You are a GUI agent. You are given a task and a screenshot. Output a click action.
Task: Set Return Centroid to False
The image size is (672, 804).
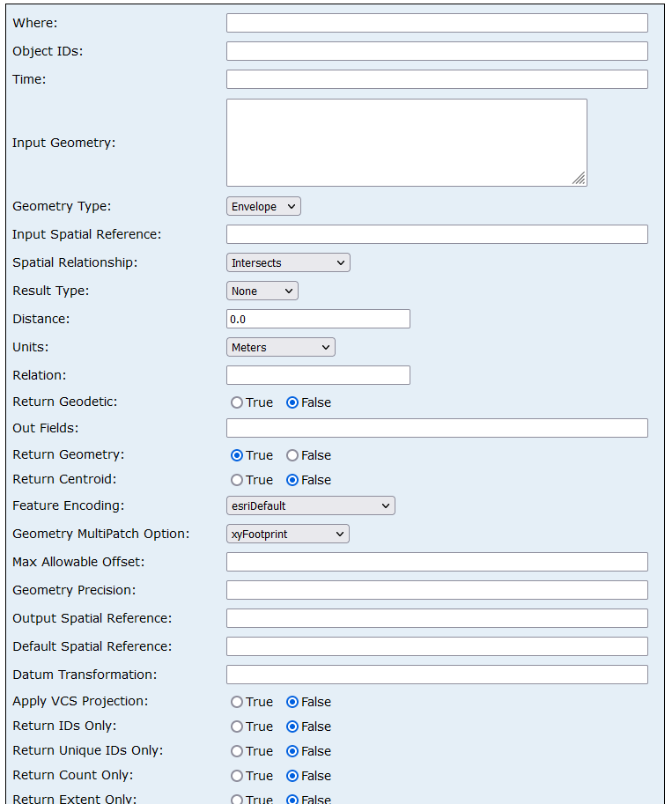coord(292,480)
